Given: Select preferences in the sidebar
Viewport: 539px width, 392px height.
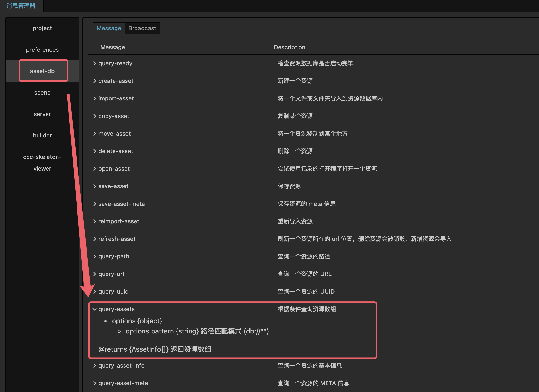Looking at the screenshot, I should coord(42,49).
